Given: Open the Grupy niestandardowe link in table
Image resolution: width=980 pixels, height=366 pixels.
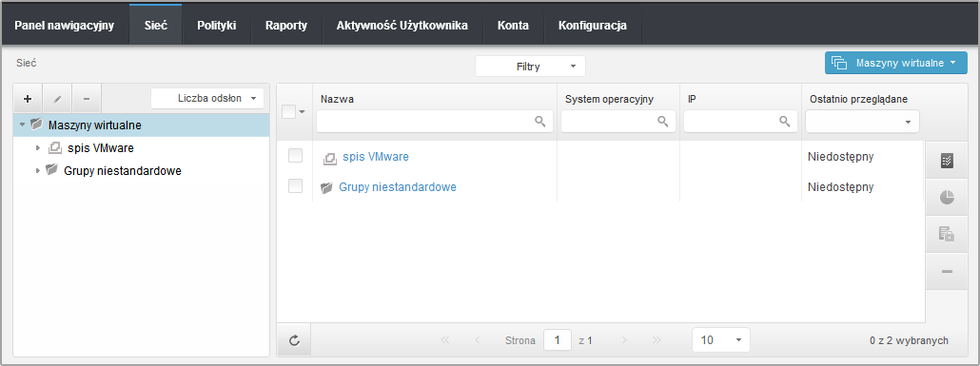Looking at the screenshot, I should coord(398,186).
